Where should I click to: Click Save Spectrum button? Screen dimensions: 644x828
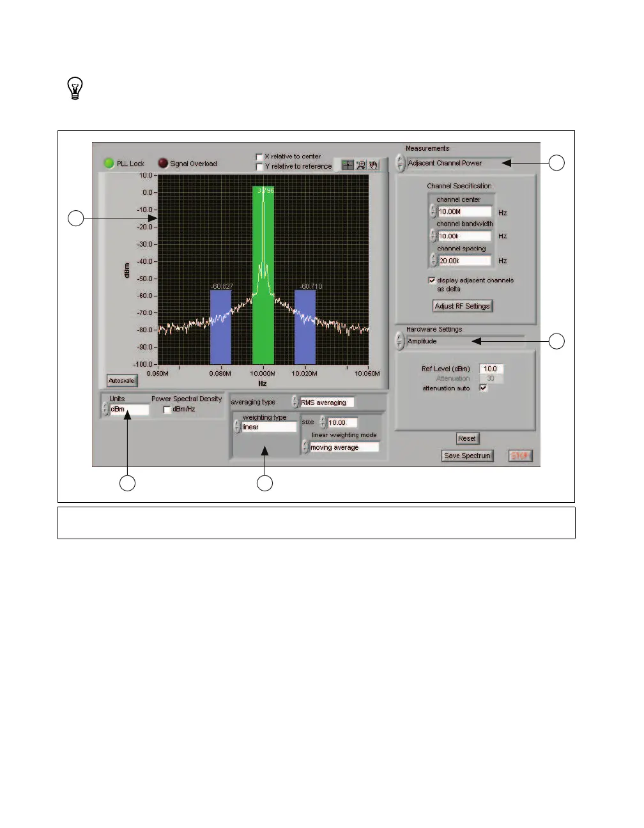coord(468,456)
